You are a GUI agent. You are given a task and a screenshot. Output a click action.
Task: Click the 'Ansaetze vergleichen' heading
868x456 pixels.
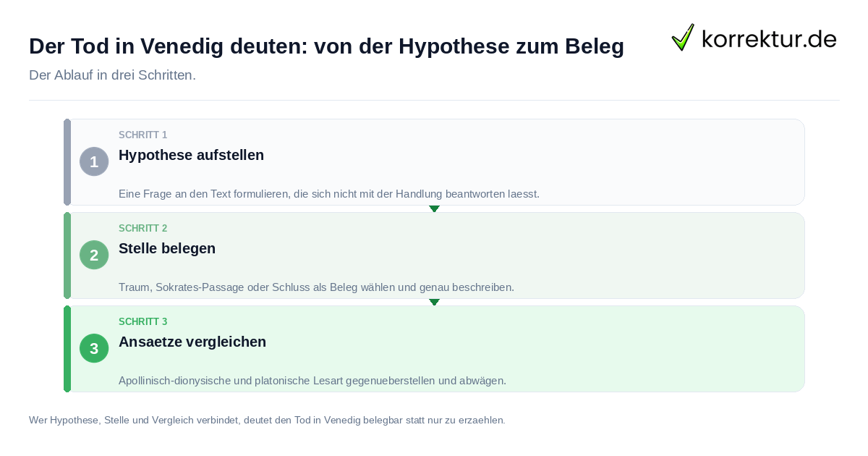tap(192, 342)
